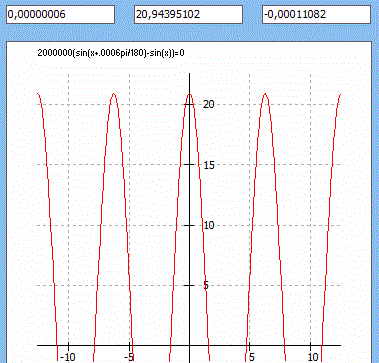Select the y-axis label 15
This screenshot has width=379, height=363.
209,165
